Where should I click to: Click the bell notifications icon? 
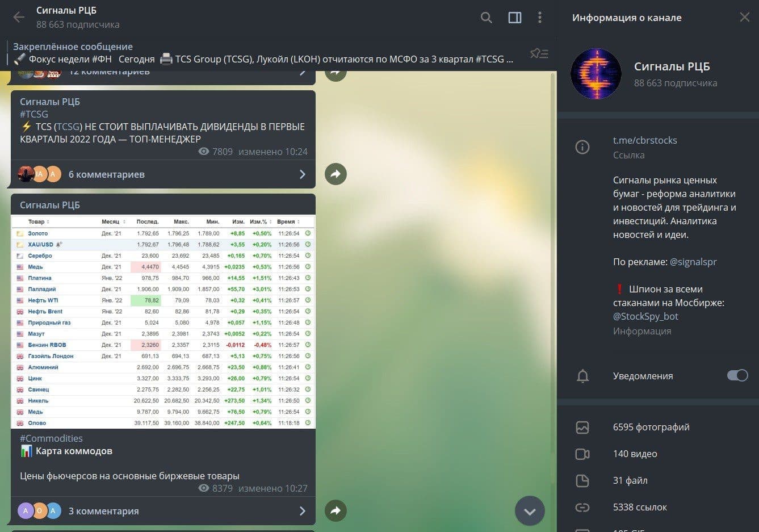pyautogui.click(x=582, y=376)
